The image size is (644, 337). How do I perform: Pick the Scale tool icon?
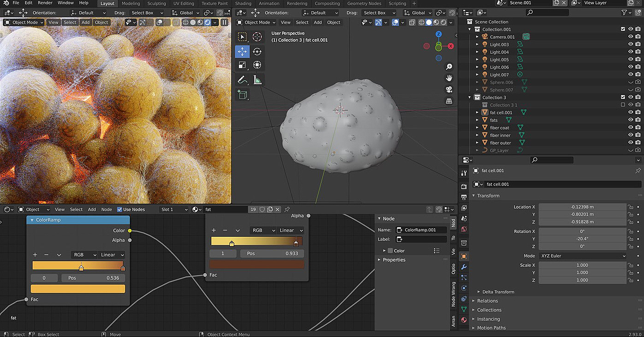[242, 65]
